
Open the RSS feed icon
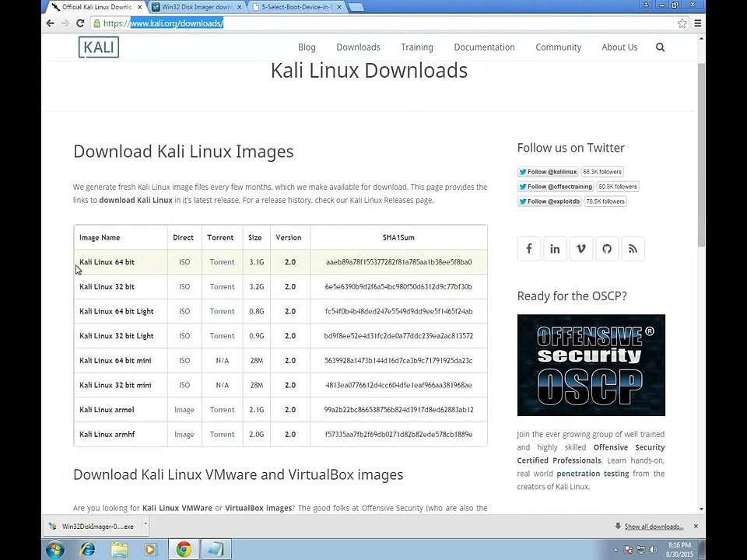[x=633, y=249]
